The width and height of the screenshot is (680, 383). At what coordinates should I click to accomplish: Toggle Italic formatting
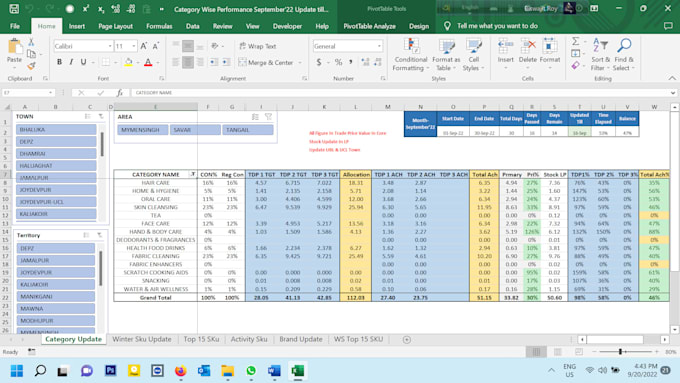(x=71, y=62)
